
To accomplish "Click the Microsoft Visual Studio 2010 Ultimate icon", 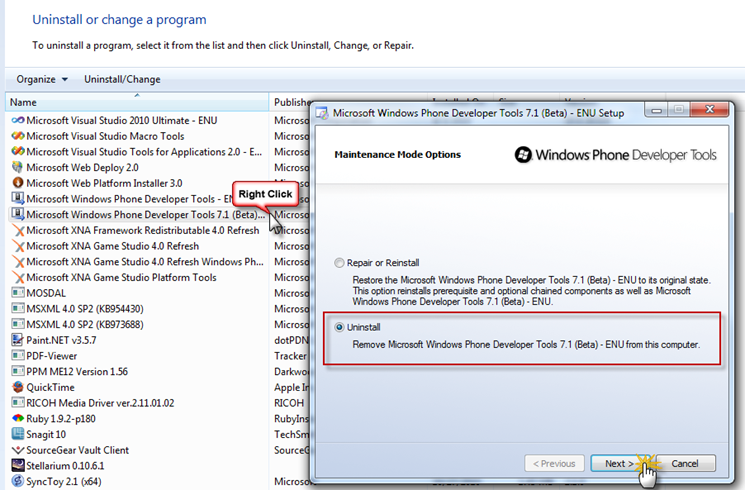I will pos(18,120).
